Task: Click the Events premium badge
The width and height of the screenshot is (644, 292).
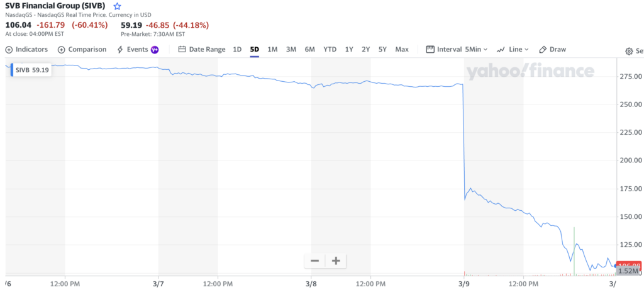Action: [x=155, y=50]
